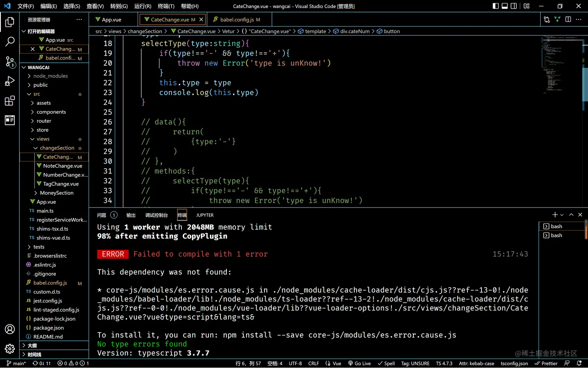Switch to the 问题 problems panel tab

107,215
